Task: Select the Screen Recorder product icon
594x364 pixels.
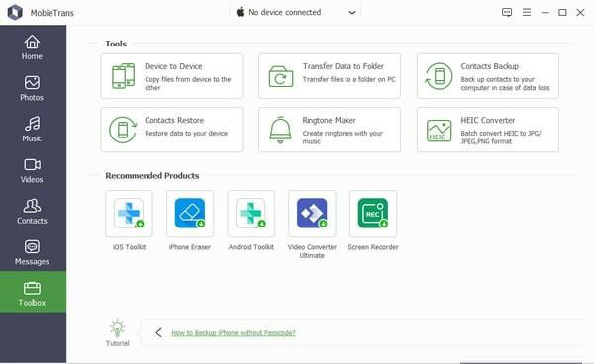Action: (x=373, y=214)
